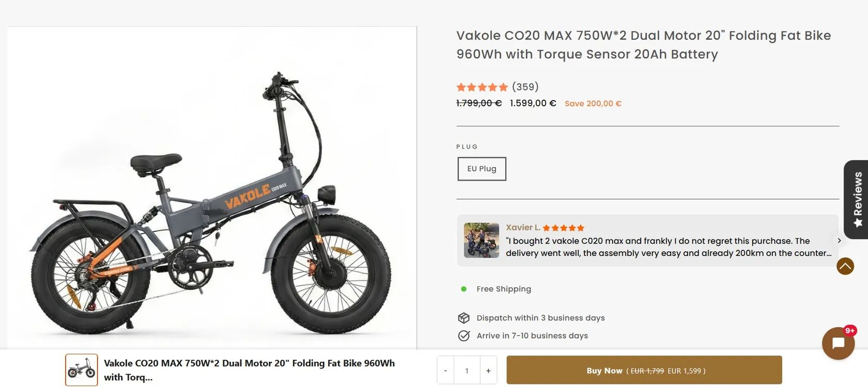Click the quantity input field
868x387 pixels.
(x=467, y=370)
